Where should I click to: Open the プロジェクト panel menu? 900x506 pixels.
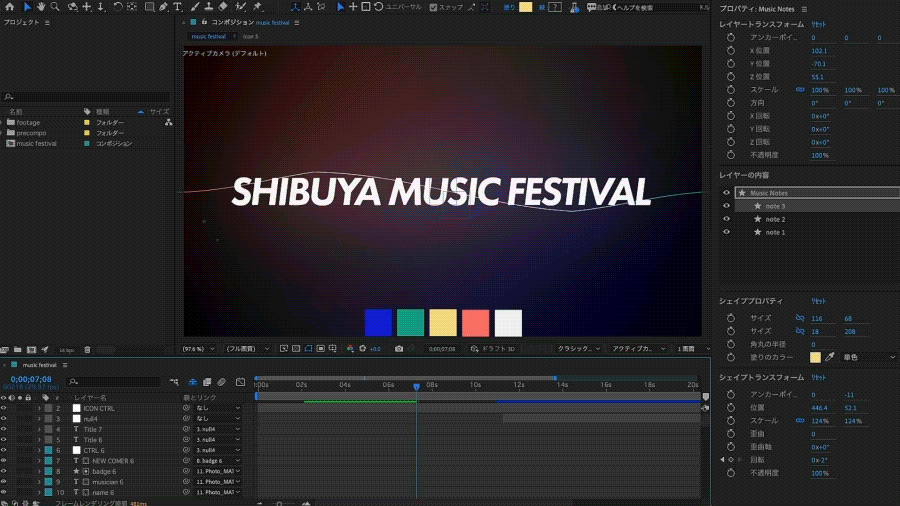(47, 22)
